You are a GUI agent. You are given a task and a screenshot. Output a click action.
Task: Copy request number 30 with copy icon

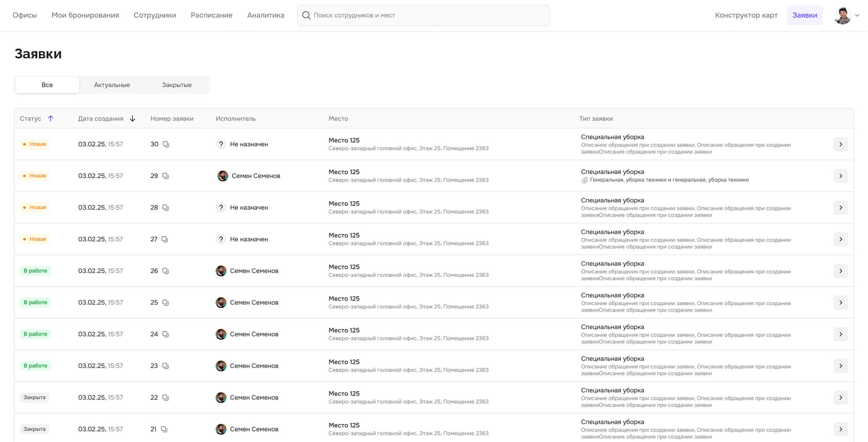[166, 144]
